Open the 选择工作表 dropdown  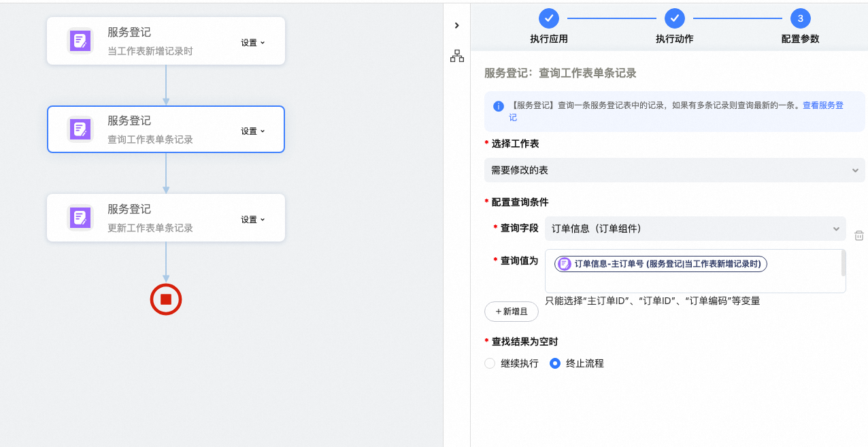click(674, 170)
